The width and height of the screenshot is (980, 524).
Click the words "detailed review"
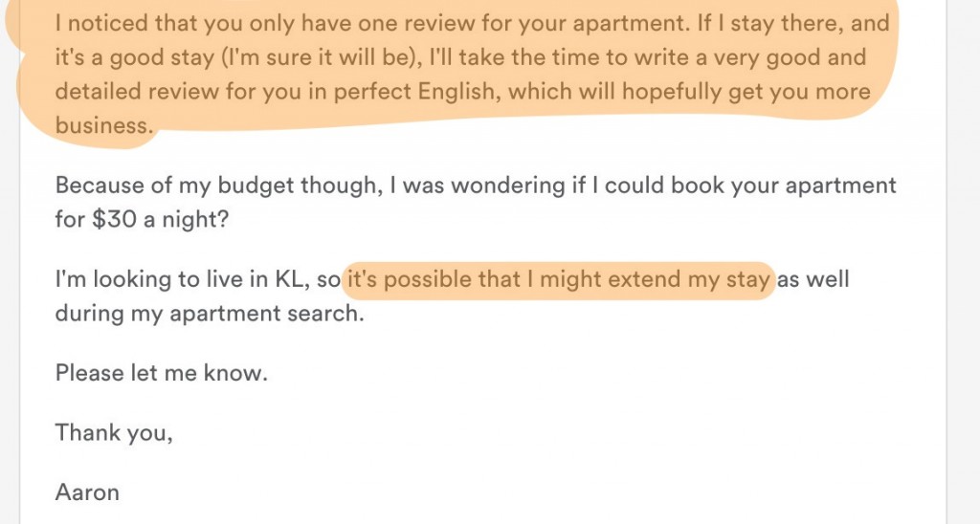pos(137,92)
